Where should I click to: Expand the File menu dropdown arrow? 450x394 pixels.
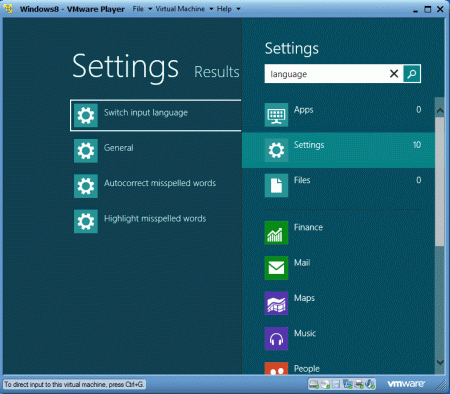tap(150, 9)
